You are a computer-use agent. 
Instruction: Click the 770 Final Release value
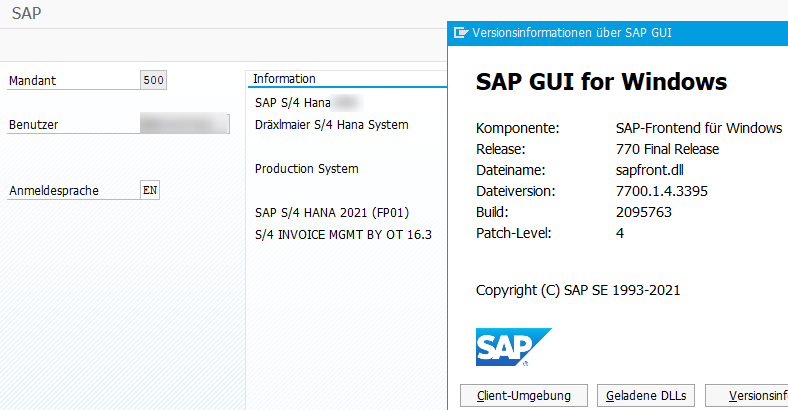[x=667, y=149]
